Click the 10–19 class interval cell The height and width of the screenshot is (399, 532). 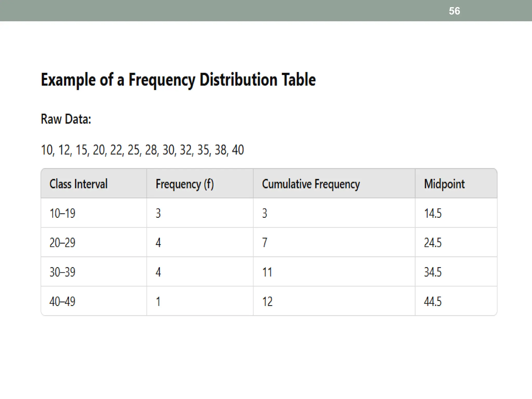tap(62, 213)
